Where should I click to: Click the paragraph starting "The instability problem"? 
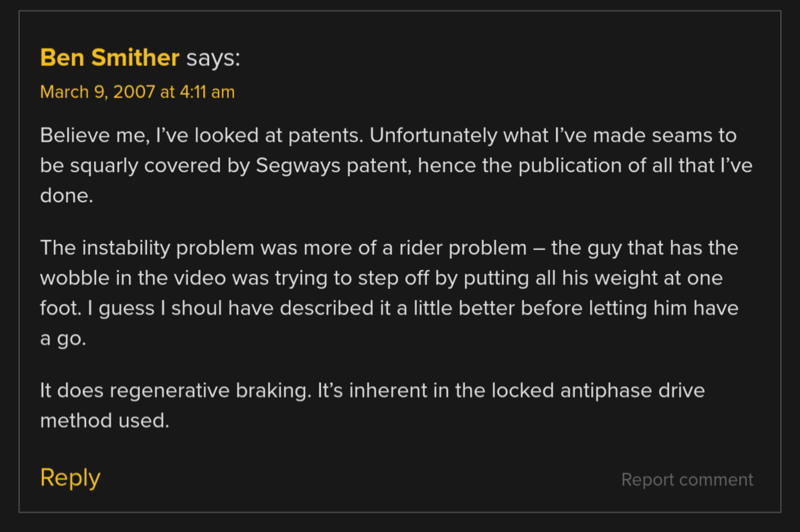389,293
